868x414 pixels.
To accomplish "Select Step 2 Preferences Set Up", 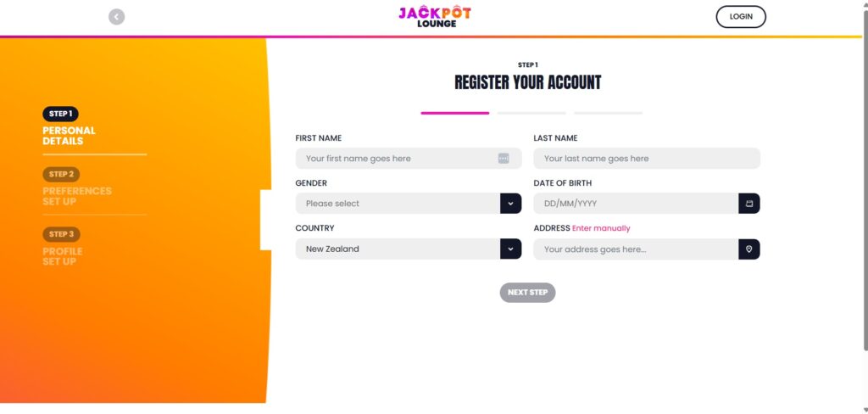I will tap(76, 187).
